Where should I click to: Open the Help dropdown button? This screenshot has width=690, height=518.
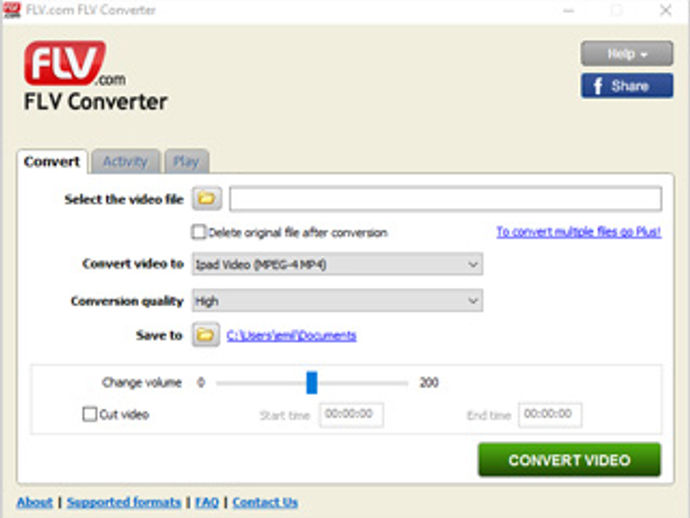(627, 54)
